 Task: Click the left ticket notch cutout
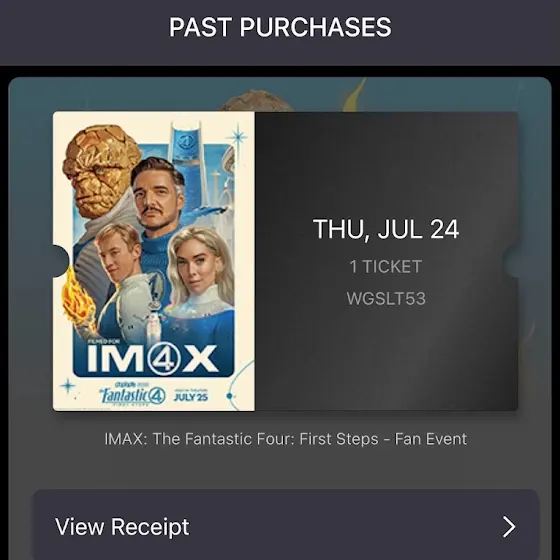[61, 261]
